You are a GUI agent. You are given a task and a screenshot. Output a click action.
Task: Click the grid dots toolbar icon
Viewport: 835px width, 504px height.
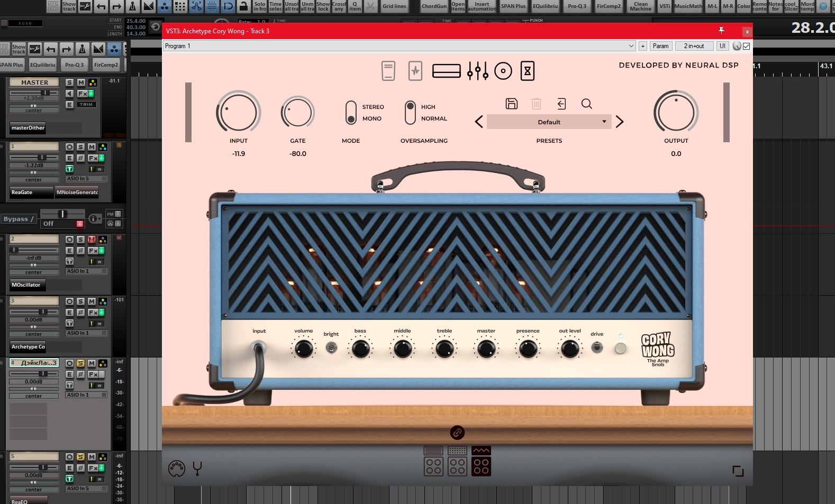(180, 6)
